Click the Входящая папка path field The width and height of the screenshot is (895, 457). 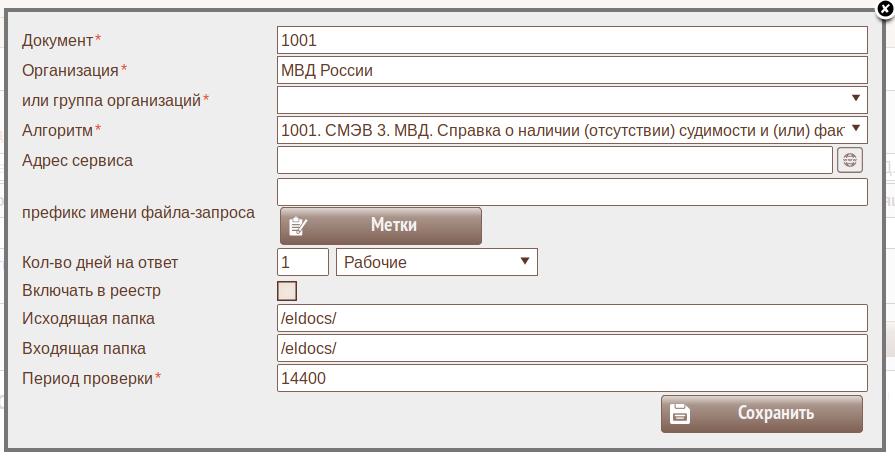[572, 348]
